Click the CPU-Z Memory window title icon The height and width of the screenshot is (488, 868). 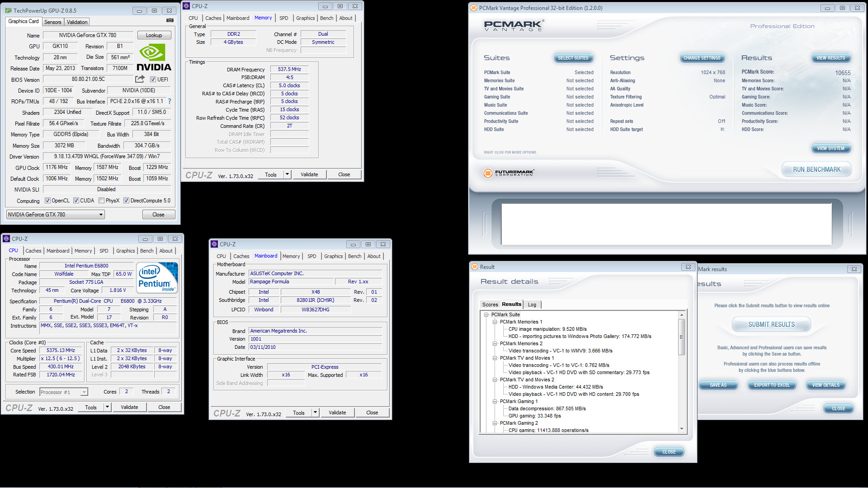click(187, 6)
